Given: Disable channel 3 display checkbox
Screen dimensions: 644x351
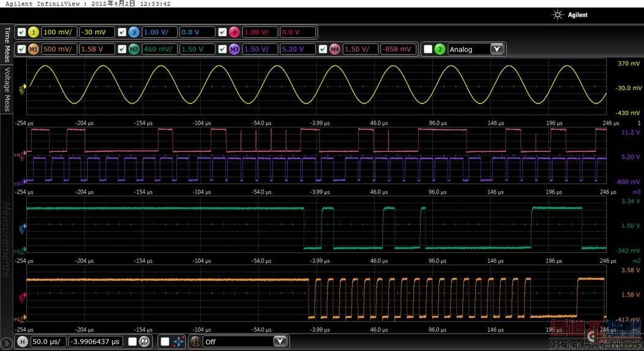Looking at the screenshot, I should [122, 32].
